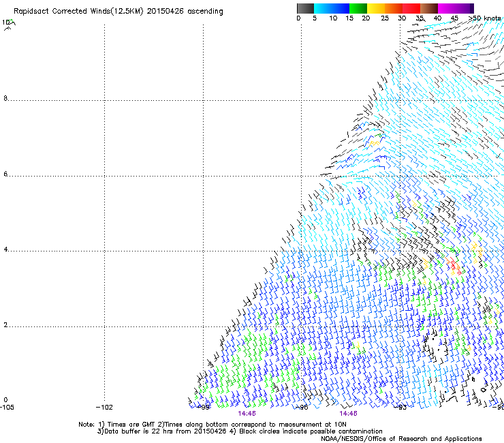504x443 pixels.
Task: Click the '25' label on color scale
Action: (385, 18)
